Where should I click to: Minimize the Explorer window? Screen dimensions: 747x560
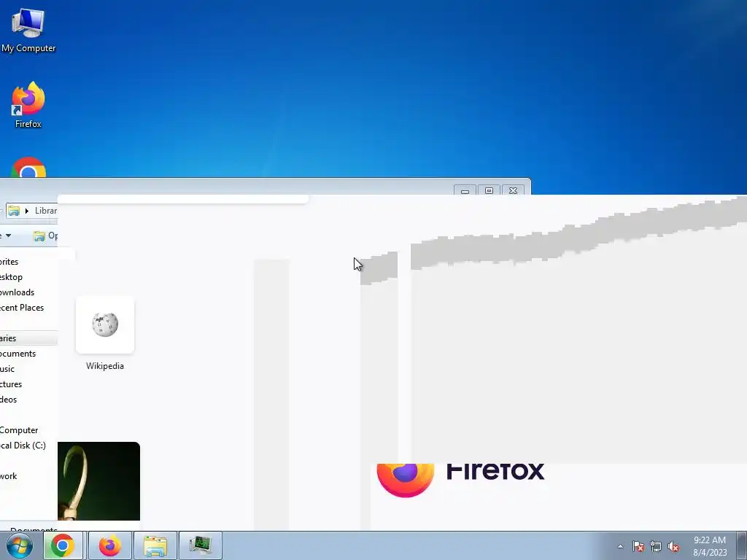465,190
